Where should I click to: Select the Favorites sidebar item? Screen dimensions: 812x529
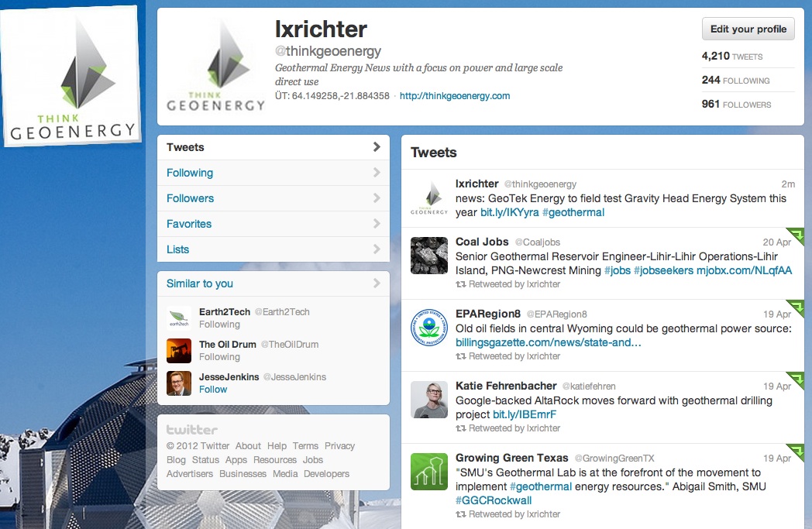click(189, 224)
